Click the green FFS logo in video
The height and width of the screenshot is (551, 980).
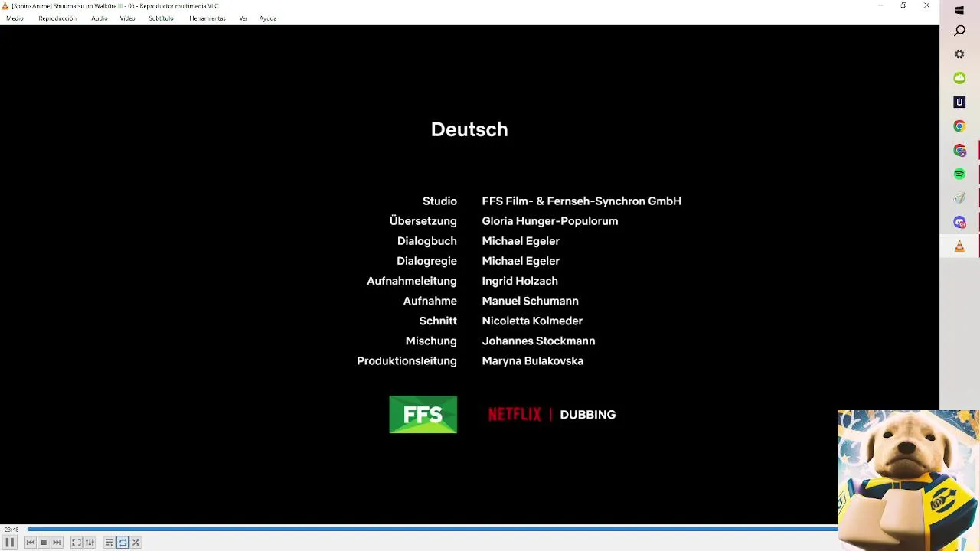tap(423, 415)
